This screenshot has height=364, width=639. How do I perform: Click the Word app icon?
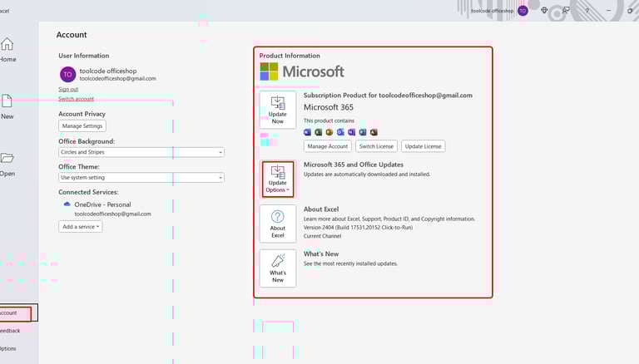pyautogui.click(x=307, y=132)
